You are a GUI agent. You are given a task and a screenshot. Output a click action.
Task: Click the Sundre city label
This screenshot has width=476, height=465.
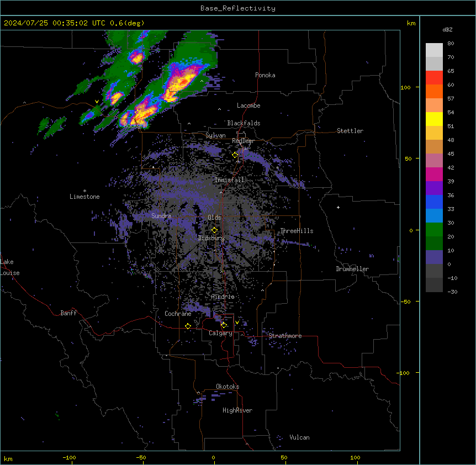coord(161,216)
